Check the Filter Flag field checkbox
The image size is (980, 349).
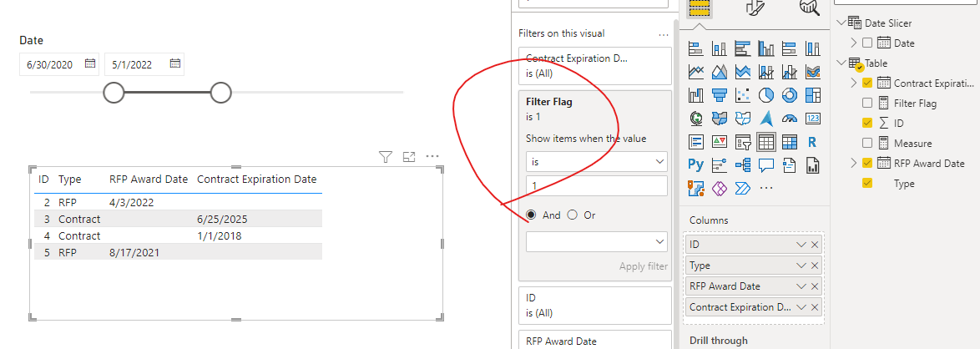[866, 104]
